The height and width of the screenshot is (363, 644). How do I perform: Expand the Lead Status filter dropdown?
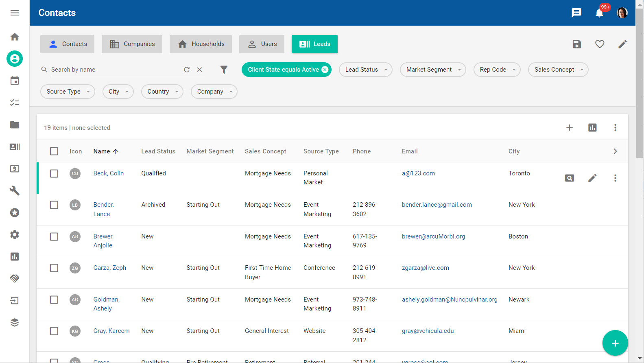(x=365, y=70)
